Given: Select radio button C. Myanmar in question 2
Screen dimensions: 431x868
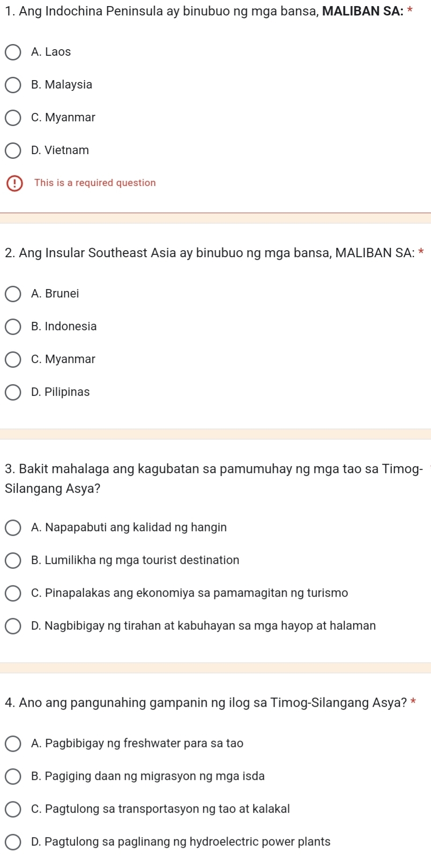Looking at the screenshot, I should click(x=14, y=359).
